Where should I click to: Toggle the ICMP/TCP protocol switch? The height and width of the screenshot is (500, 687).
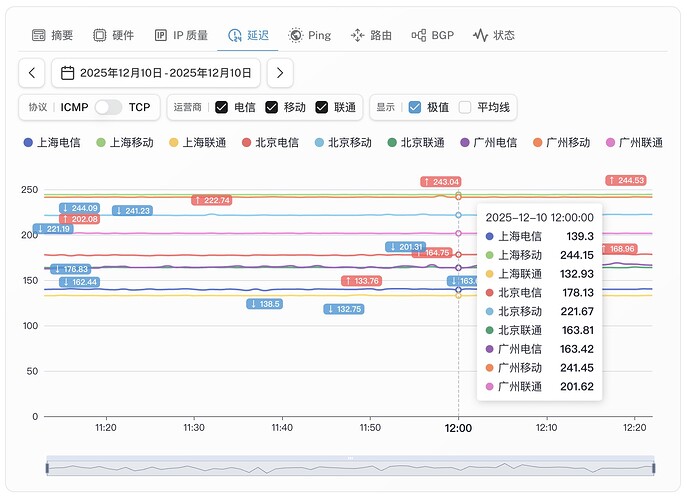pos(108,107)
